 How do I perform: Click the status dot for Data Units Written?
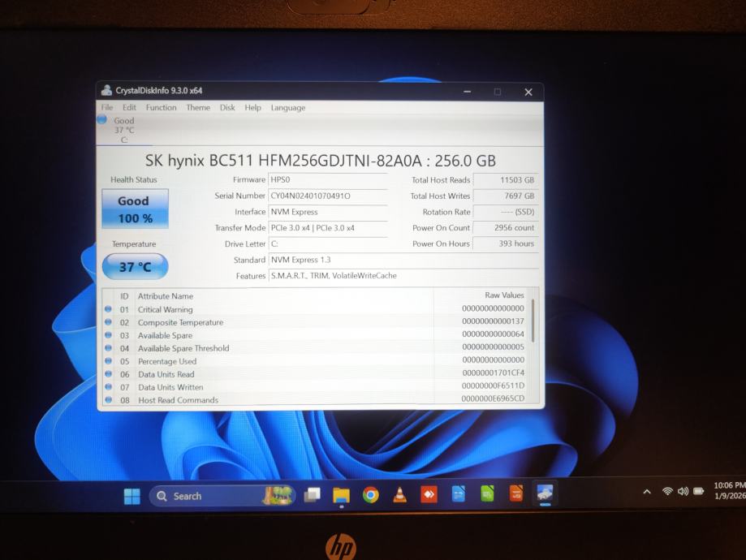pyautogui.click(x=108, y=387)
